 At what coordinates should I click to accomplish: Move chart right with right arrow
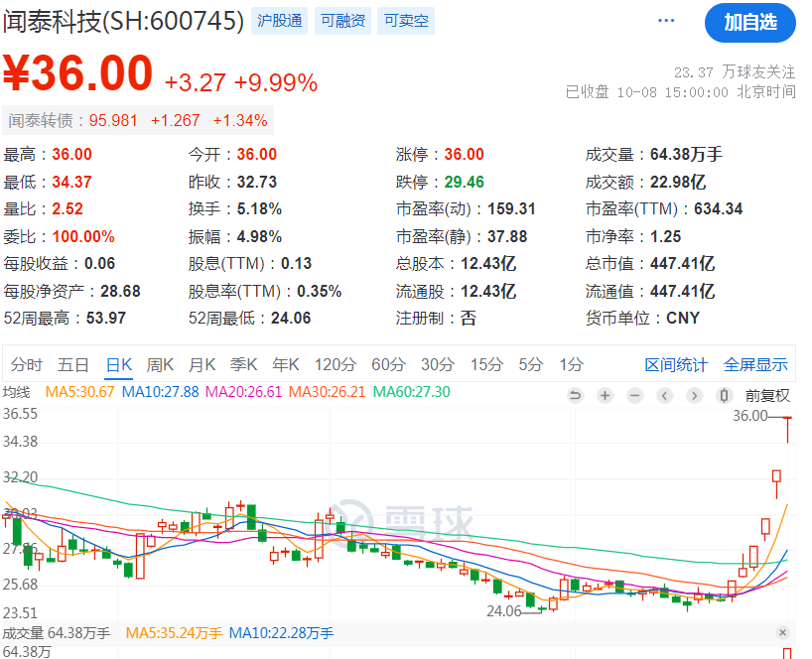point(695,396)
